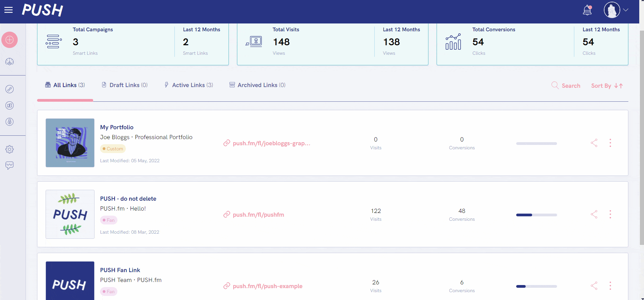
Task: Open the Sort By options
Action: 607,86
